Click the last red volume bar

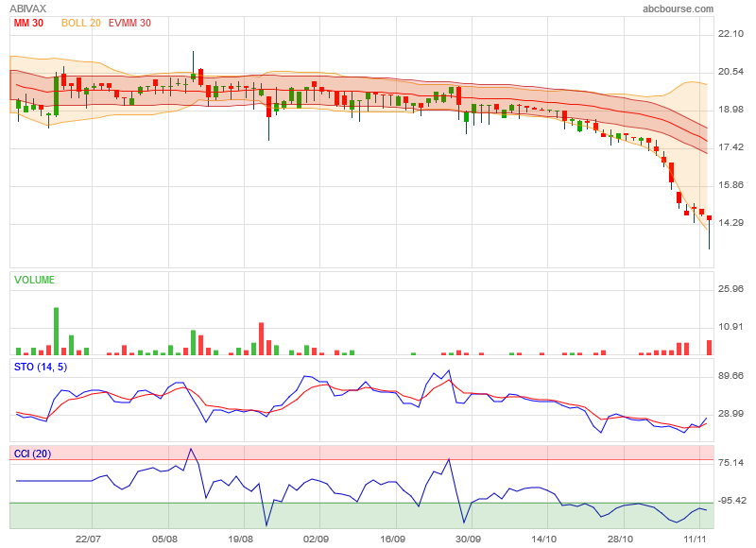(710, 348)
